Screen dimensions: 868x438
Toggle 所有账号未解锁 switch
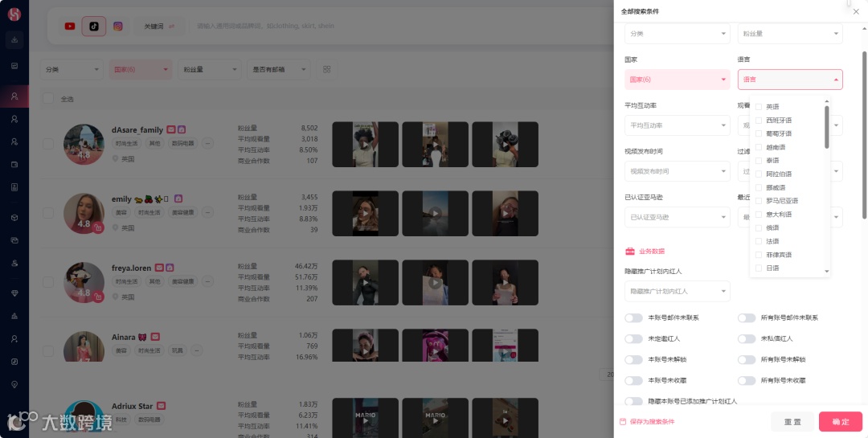click(x=746, y=360)
